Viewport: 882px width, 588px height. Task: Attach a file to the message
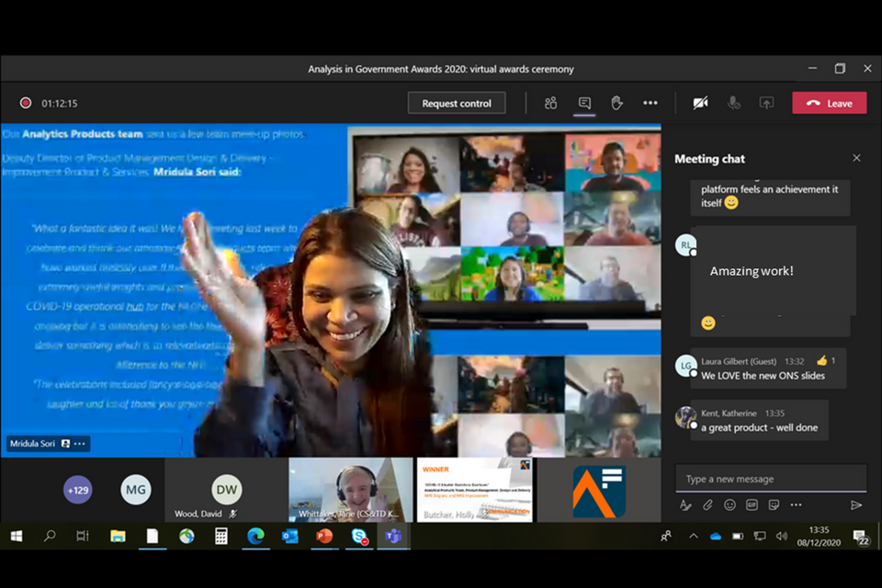pyautogui.click(x=707, y=504)
